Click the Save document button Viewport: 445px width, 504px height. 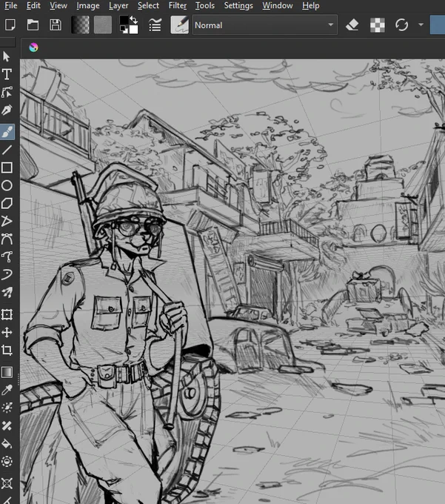(56, 25)
